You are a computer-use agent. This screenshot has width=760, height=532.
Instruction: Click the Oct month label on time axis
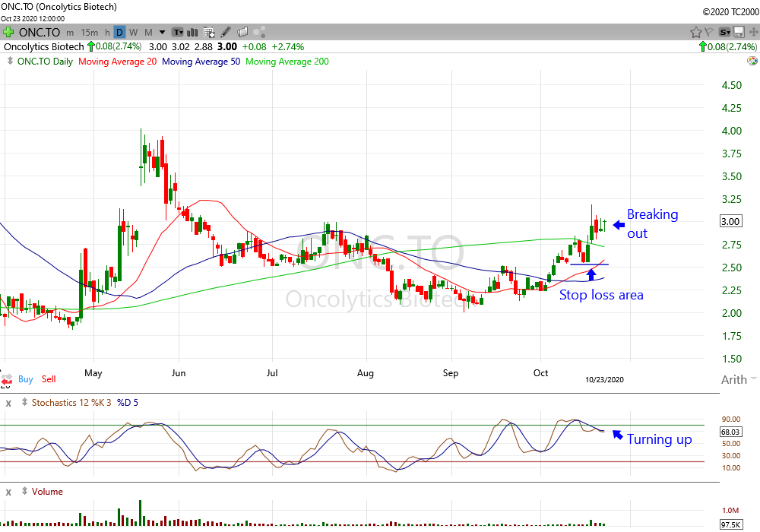point(540,373)
